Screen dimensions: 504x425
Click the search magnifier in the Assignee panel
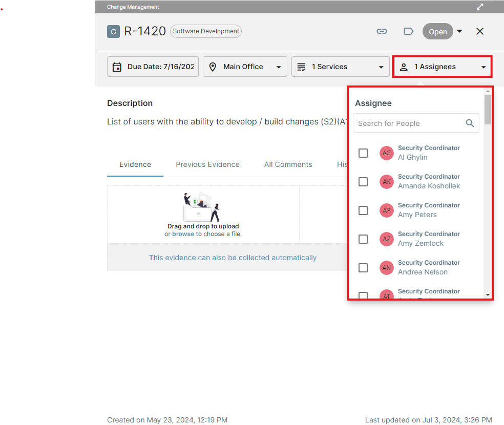click(470, 123)
